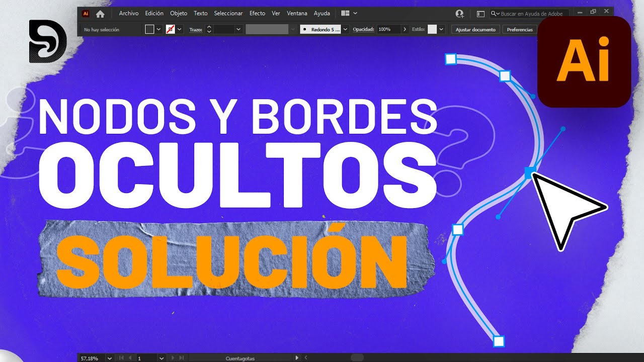Screen dimensions: 644x362
Task: Go to the Home screen icon
Action: pos(100,14)
